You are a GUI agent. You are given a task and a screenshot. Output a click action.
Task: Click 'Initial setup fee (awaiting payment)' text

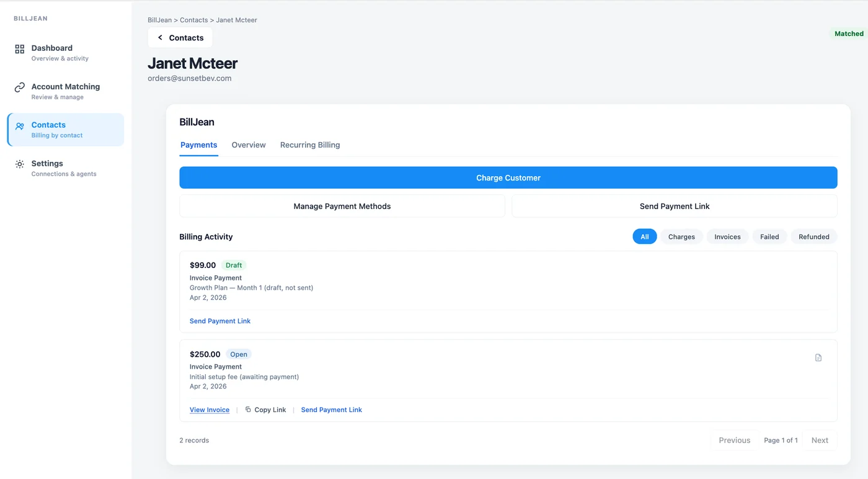(244, 377)
